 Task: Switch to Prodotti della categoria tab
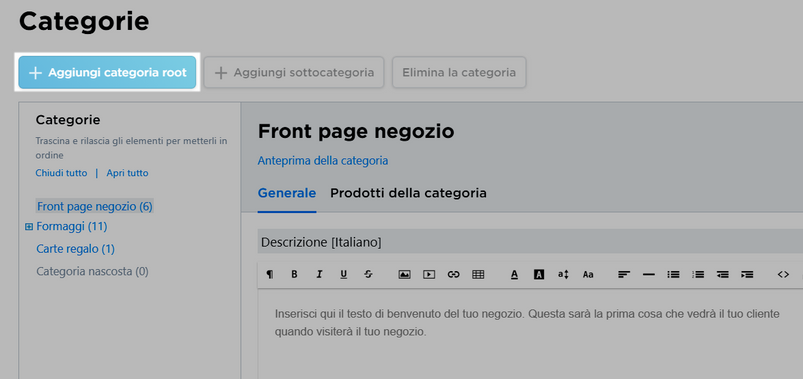click(x=408, y=193)
